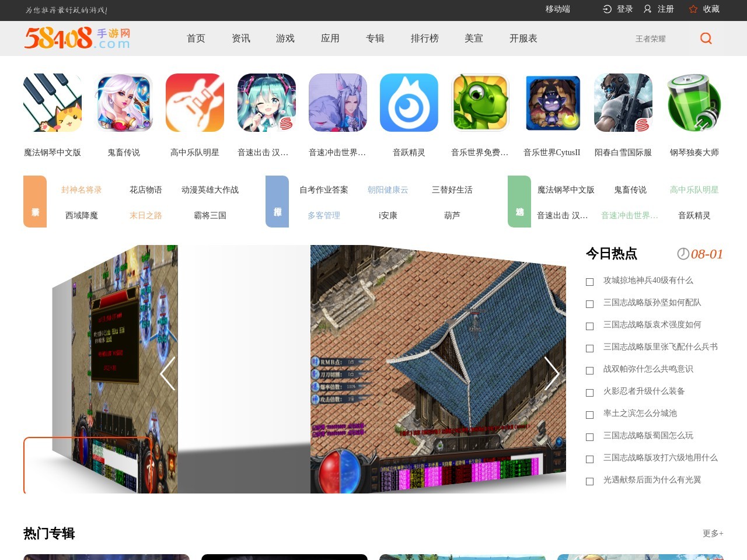Image resolution: width=747 pixels, height=560 pixels.
Task: Open the 末日之路 game link
Action: [145, 215]
